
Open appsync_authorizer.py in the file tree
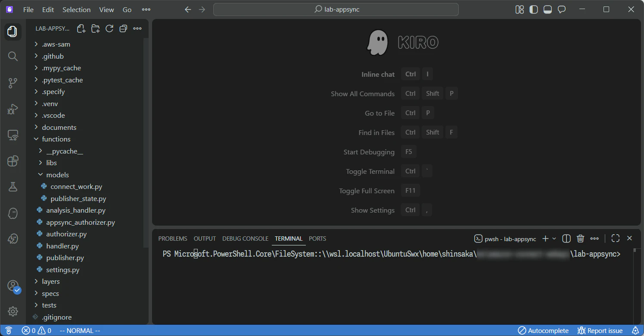point(81,223)
